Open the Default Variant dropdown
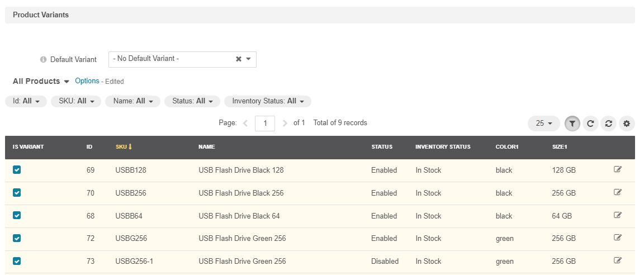This screenshot has height=275, width=644. pyautogui.click(x=249, y=59)
